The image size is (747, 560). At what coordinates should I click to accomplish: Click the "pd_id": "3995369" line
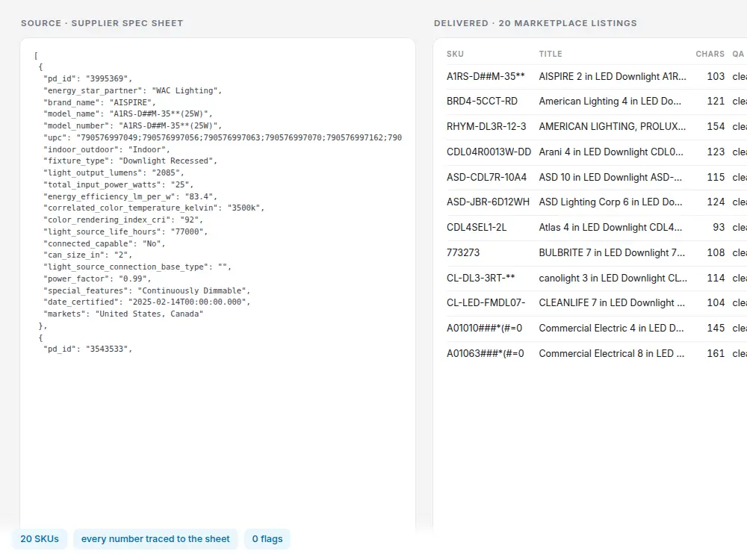(87, 78)
